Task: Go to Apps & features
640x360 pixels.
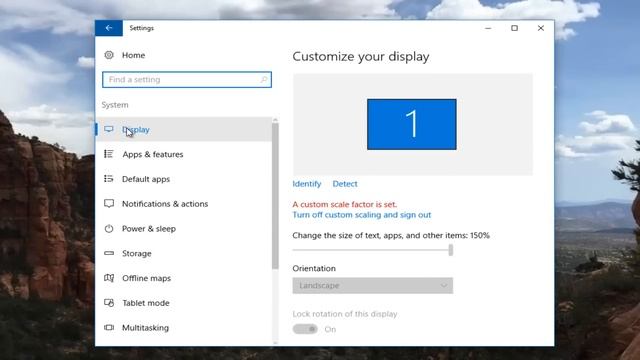Action: (x=184, y=154)
